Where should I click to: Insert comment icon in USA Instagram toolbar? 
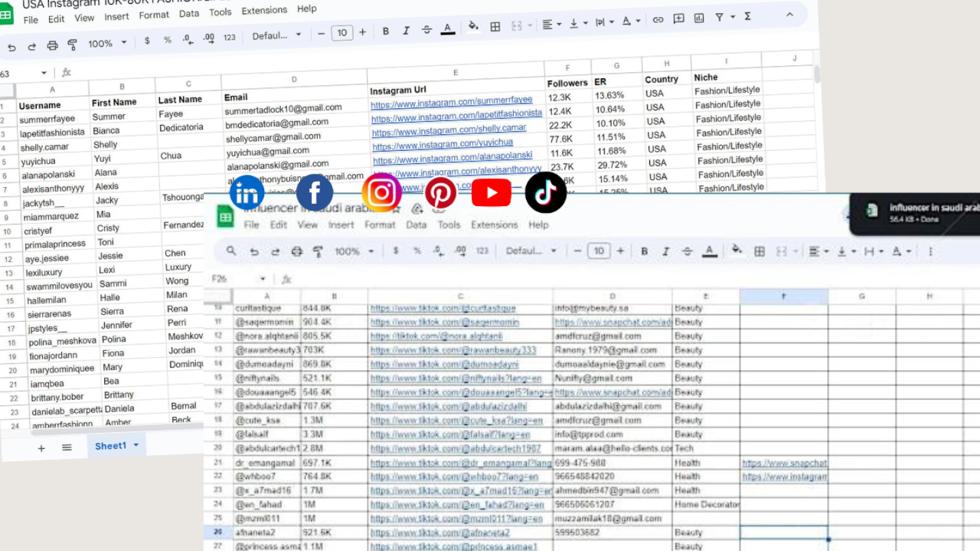[679, 19]
